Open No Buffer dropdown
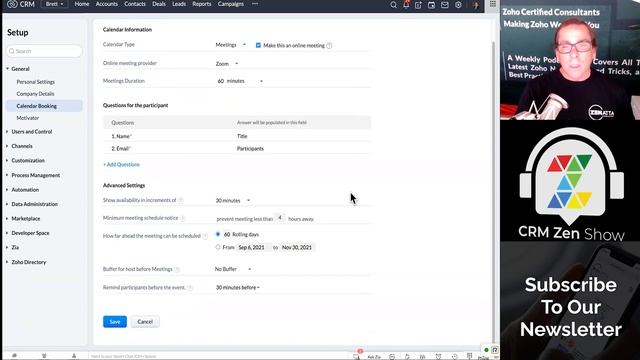The height and width of the screenshot is (360, 640). click(x=233, y=269)
